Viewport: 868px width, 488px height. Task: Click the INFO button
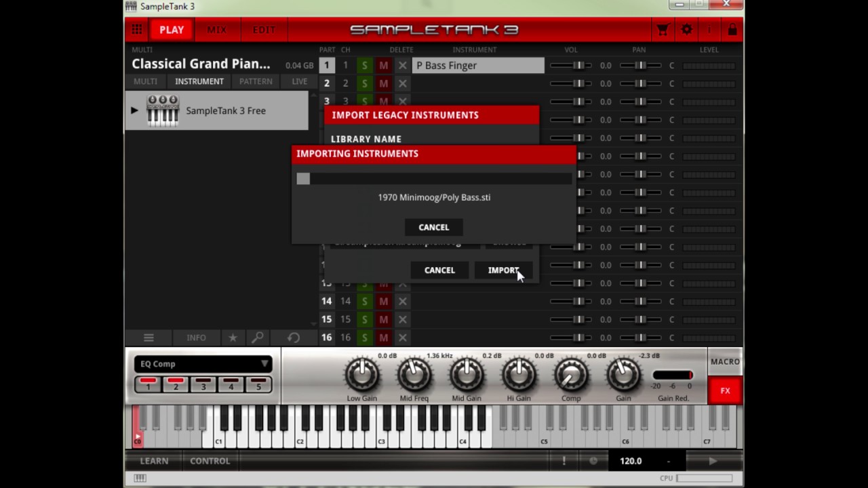point(197,338)
